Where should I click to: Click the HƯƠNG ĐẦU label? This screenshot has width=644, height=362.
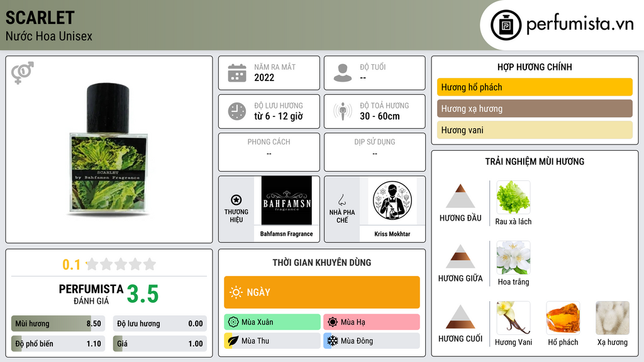pos(460,218)
